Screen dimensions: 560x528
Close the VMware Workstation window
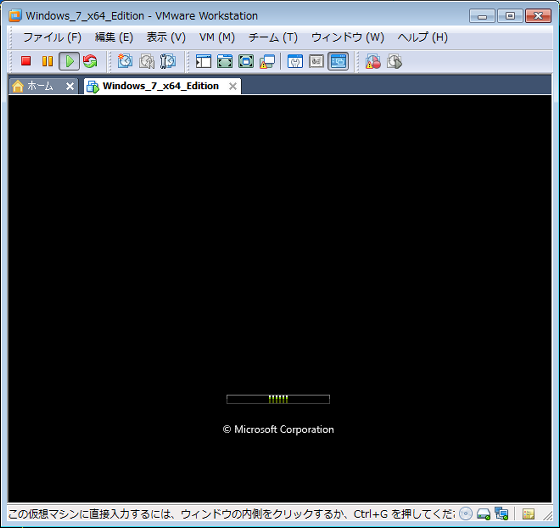538,16
